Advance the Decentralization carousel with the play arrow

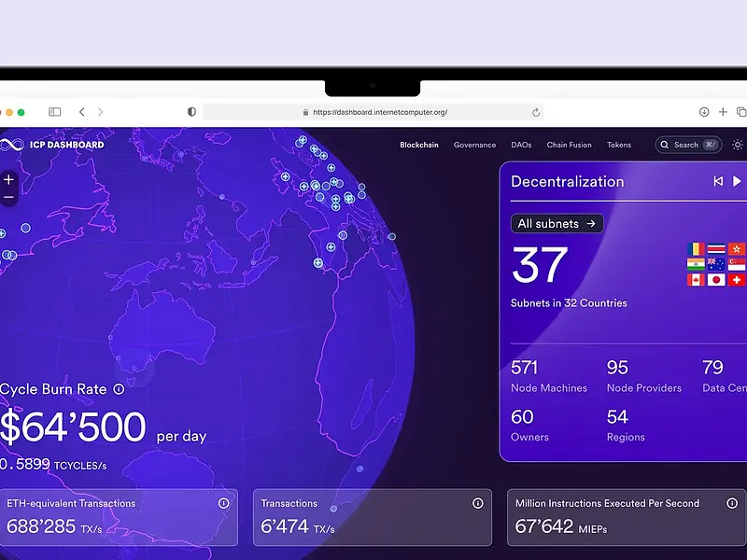pyautogui.click(x=737, y=181)
